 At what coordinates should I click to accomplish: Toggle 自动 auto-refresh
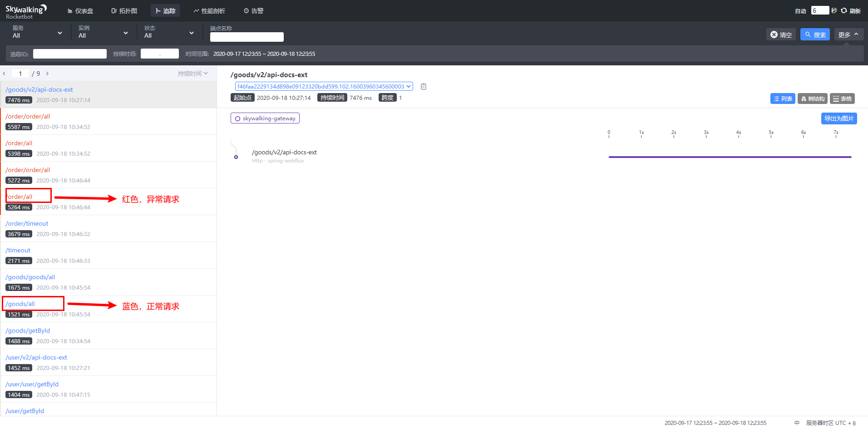pyautogui.click(x=800, y=11)
